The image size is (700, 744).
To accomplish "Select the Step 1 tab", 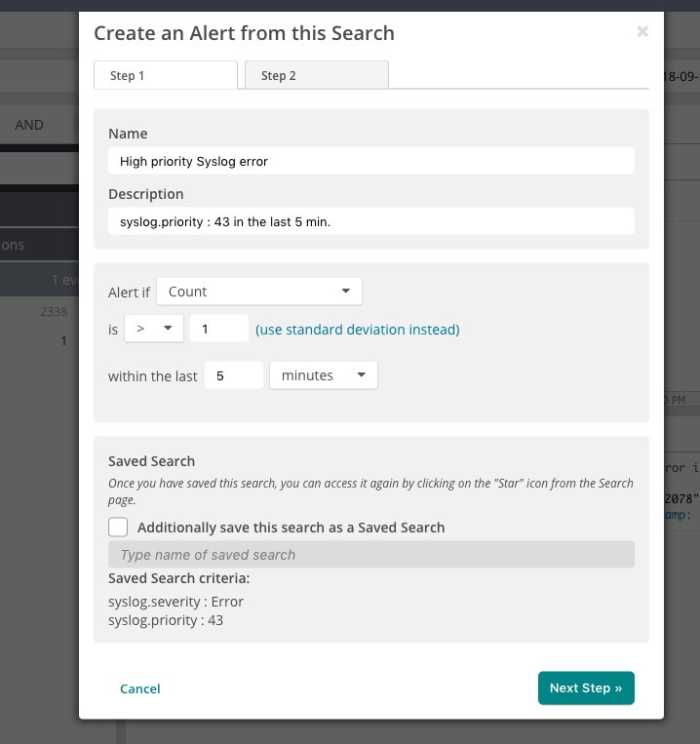I will point(165,75).
